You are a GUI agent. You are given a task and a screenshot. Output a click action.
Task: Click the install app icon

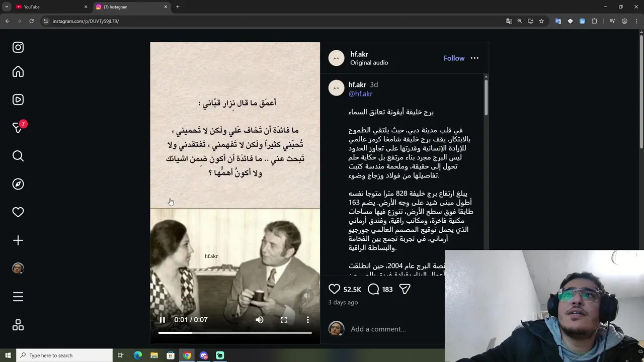[530, 21]
